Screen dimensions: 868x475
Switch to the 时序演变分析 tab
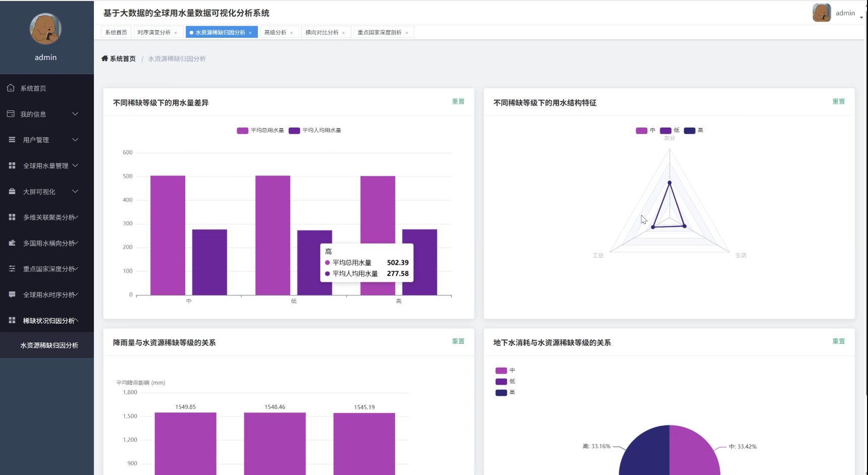click(154, 32)
